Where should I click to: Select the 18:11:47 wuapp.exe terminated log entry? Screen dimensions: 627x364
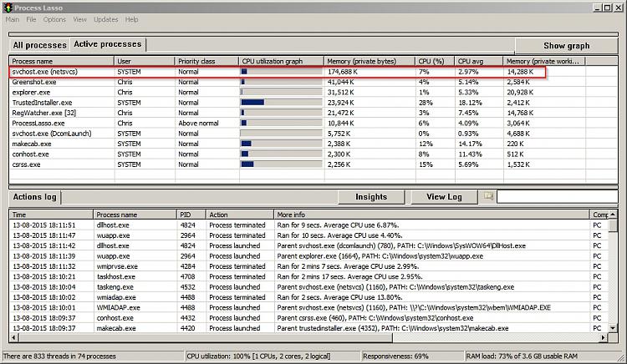click(x=308, y=235)
